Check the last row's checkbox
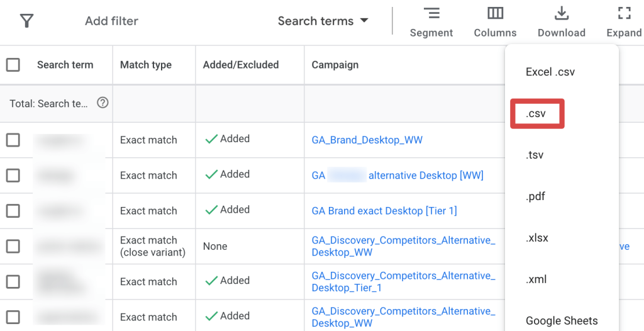644x331 pixels. point(13,317)
